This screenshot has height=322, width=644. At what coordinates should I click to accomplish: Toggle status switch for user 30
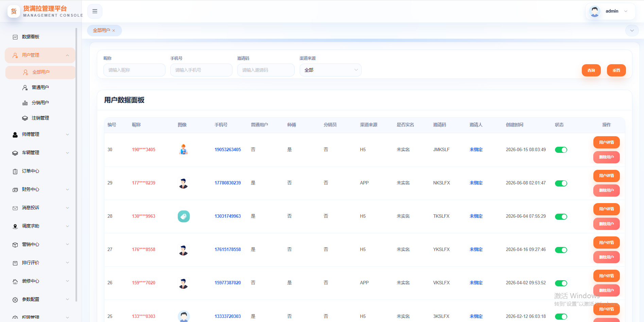coord(561,150)
